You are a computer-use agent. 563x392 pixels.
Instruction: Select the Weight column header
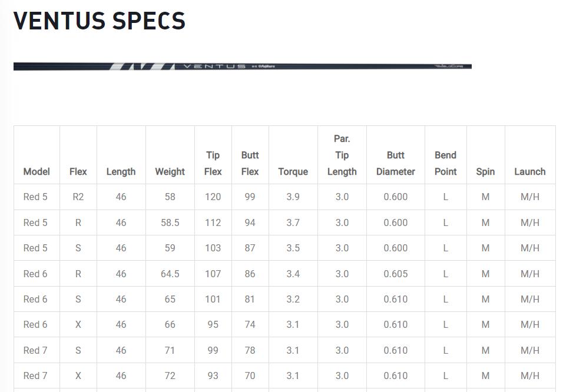point(170,172)
